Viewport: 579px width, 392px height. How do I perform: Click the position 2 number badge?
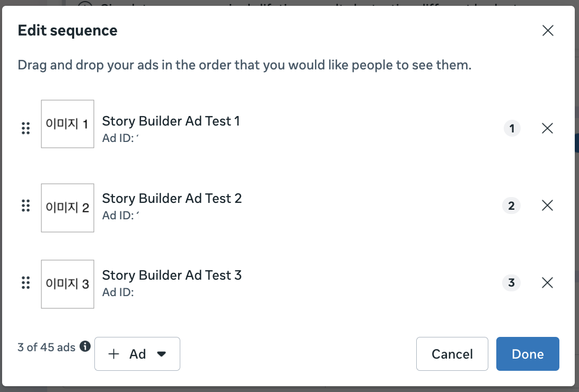[512, 206]
